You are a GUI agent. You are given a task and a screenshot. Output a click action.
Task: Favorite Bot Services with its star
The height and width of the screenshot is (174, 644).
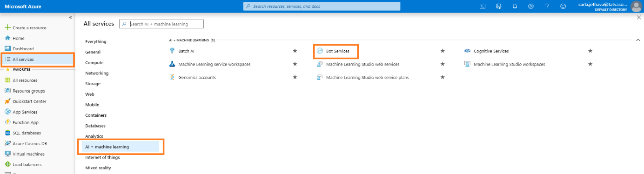pos(443,51)
